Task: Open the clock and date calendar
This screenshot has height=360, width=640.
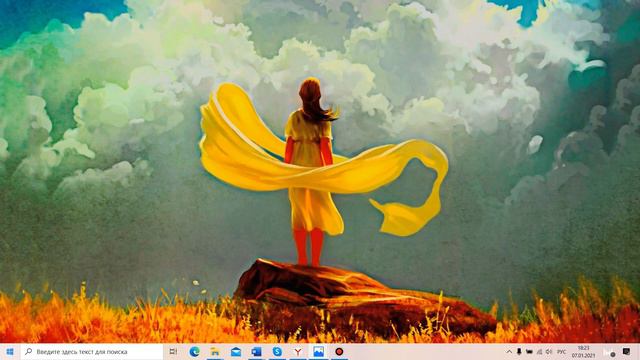Action: click(x=584, y=351)
